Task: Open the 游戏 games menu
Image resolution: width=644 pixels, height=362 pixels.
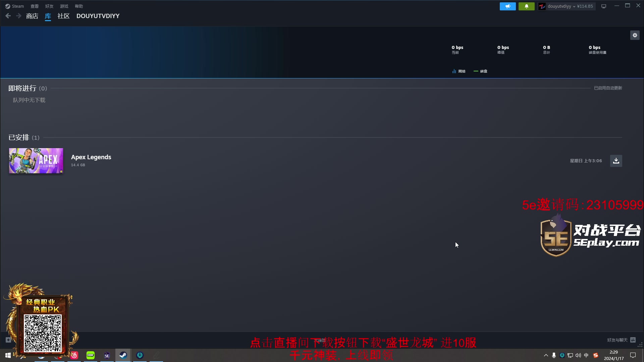Action: click(x=64, y=6)
